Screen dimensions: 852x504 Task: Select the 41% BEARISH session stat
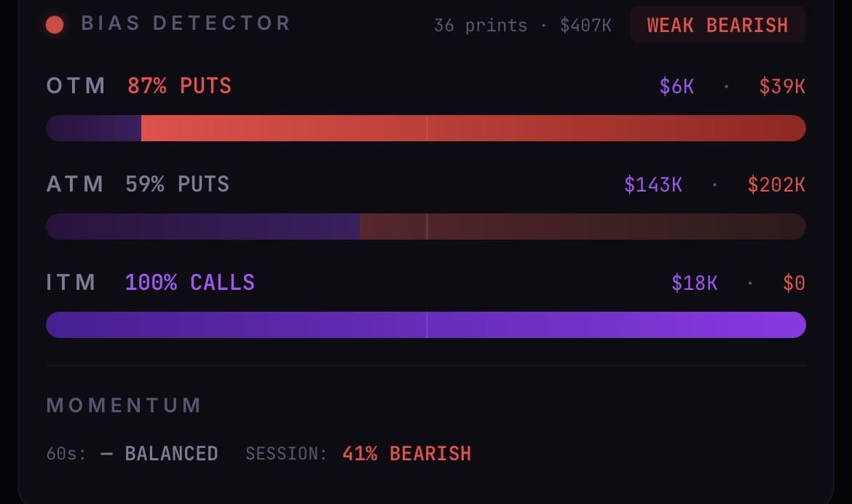tap(406, 453)
